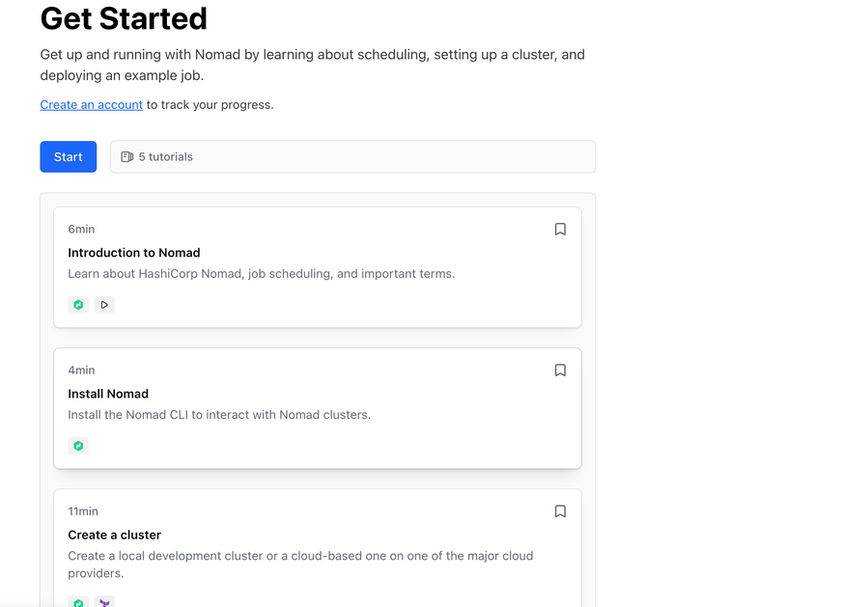Click the Get Started page heading

[x=124, y=17]
